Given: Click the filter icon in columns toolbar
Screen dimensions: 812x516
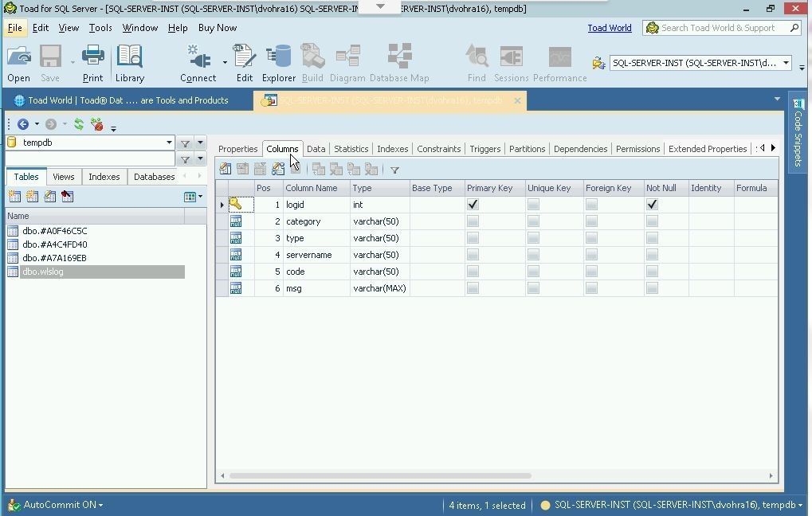Looking at the screenshot, I should (394, 170).
